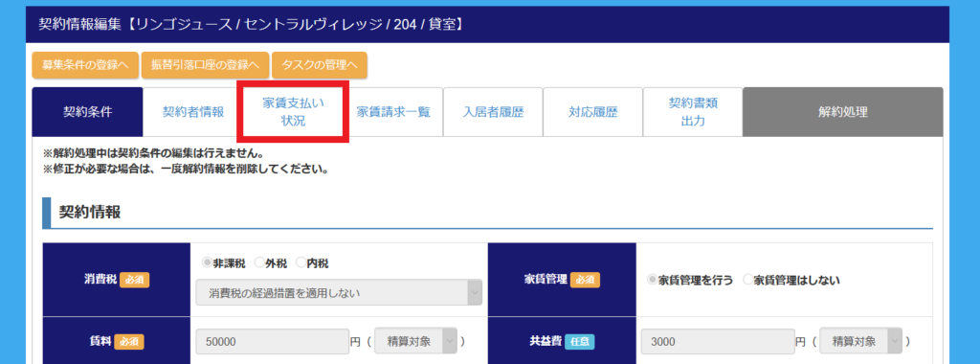Open 募集条件の登録へ button
Image resolution: width=980 pixels, height=364 pixels.
[x=85, y=65]
